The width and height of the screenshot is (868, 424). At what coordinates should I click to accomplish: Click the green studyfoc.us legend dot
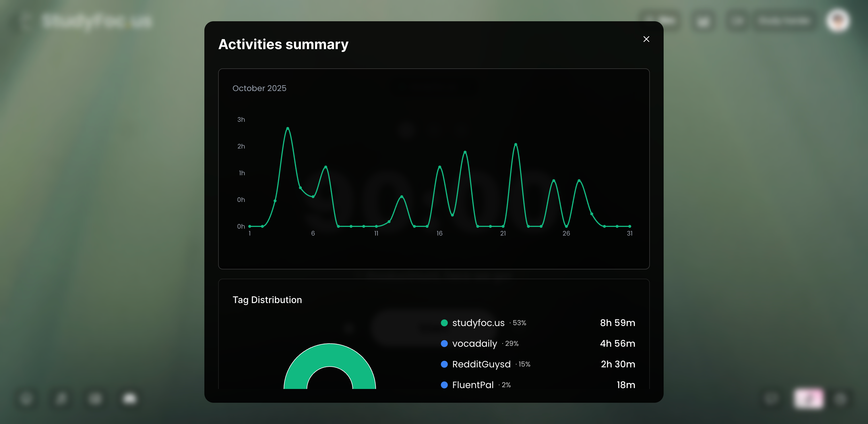tap(444, 323)
